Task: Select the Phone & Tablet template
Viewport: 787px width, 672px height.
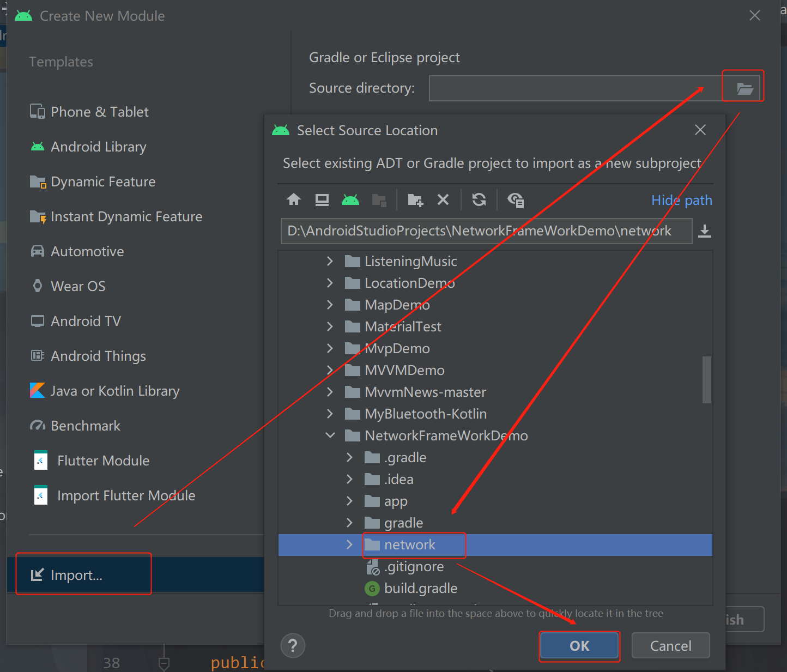Action: coord(89,112)
